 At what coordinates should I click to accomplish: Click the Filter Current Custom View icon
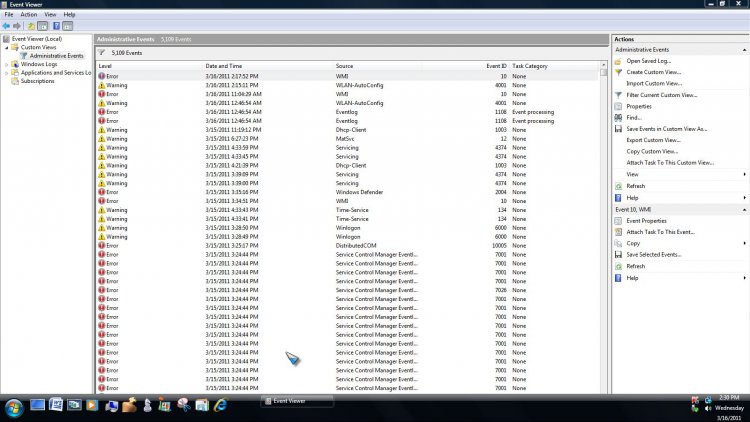pyautogui.click(x=618, y=95)
